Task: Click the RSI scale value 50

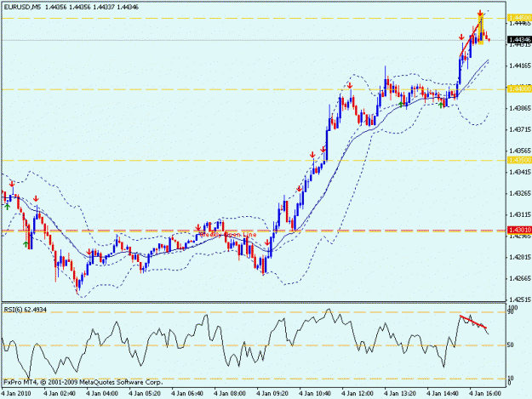Action: 511,345
